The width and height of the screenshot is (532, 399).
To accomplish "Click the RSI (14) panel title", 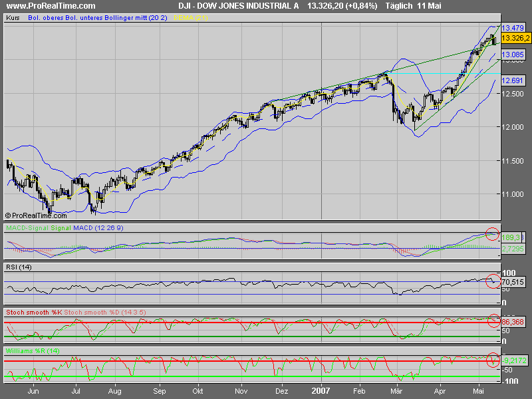I will 17,268.
